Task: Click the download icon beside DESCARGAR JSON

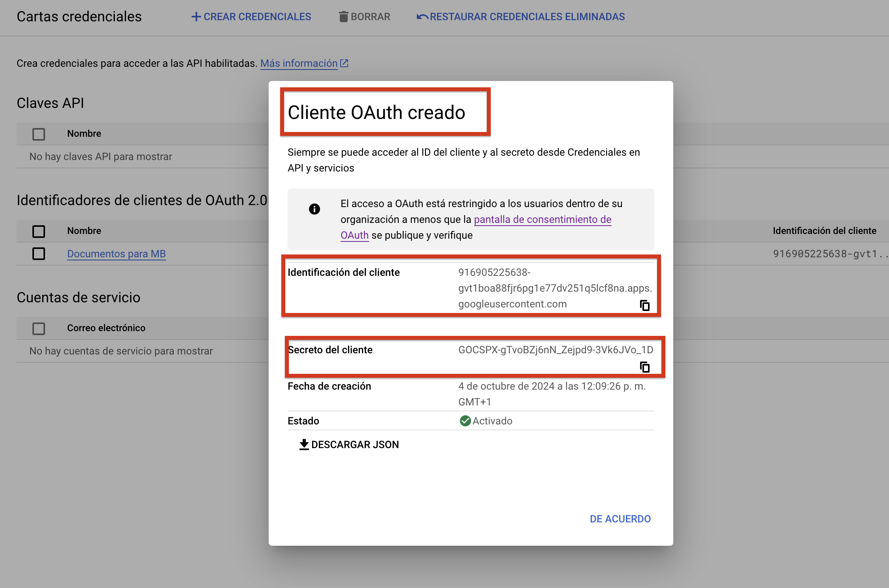Action: click(304, 445)
